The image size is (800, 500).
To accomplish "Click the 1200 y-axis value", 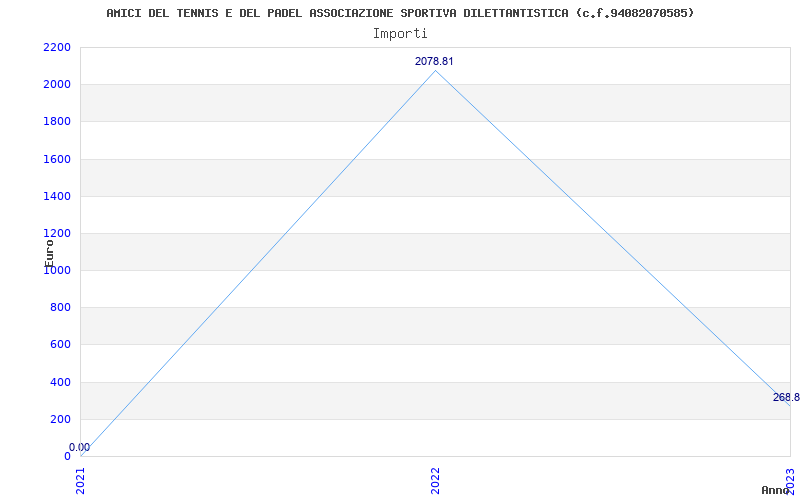I will pos(57,234).
